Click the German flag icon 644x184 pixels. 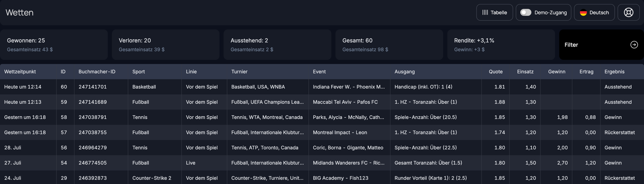point(583,12)
